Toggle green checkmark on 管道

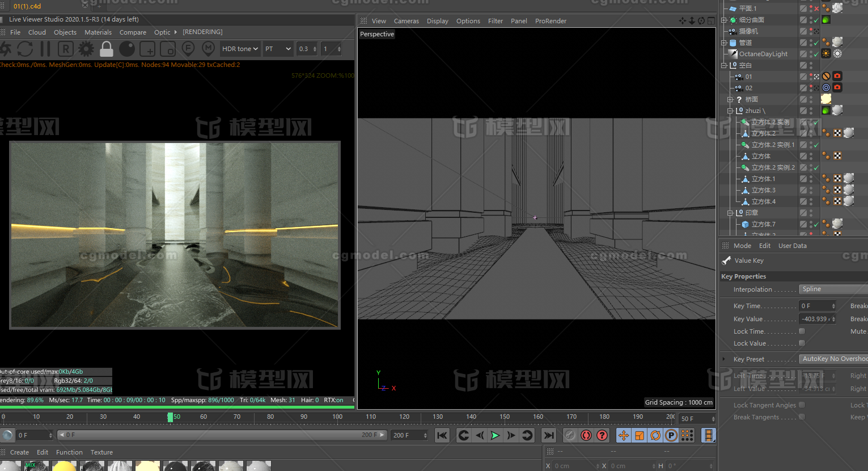click(x=816, y=43)
